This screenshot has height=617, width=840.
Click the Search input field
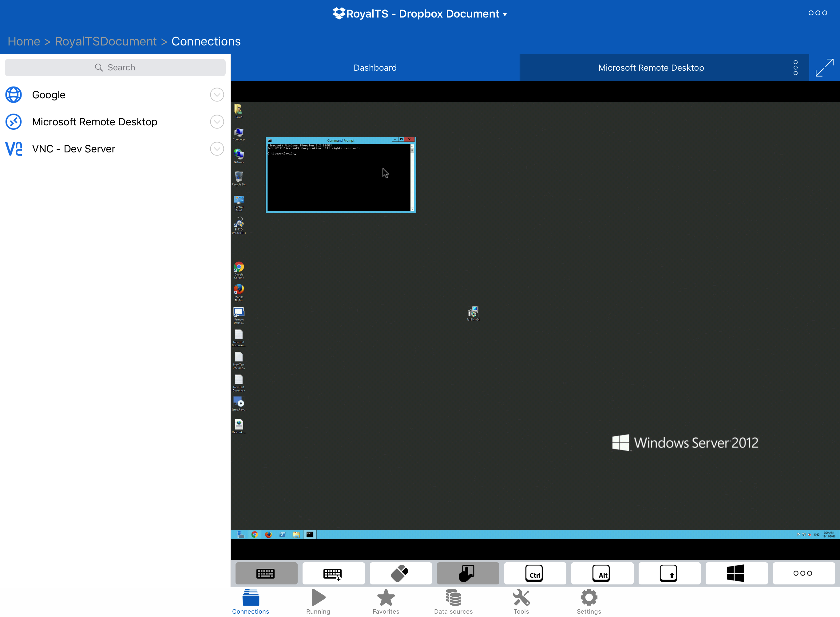pos(115,68)
